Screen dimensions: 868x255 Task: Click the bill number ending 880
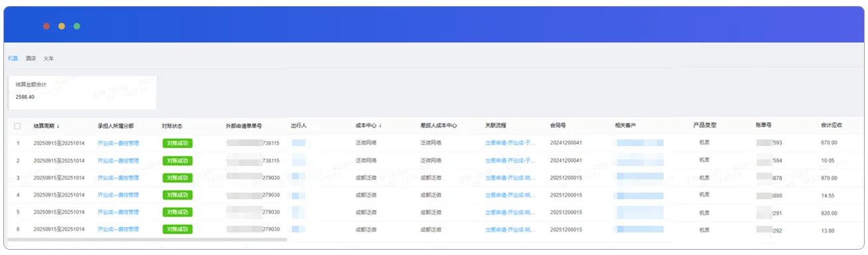(769, 195)
